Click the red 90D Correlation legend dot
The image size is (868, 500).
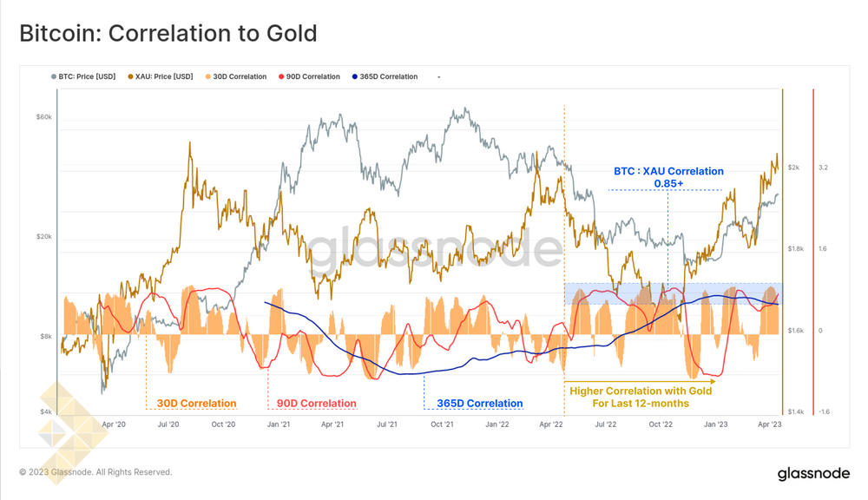coord(282,77)
